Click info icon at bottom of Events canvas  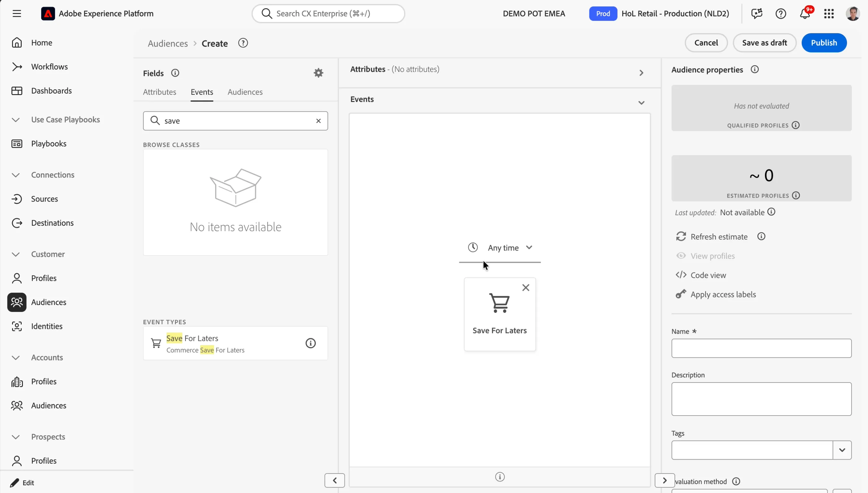point(500,477)
